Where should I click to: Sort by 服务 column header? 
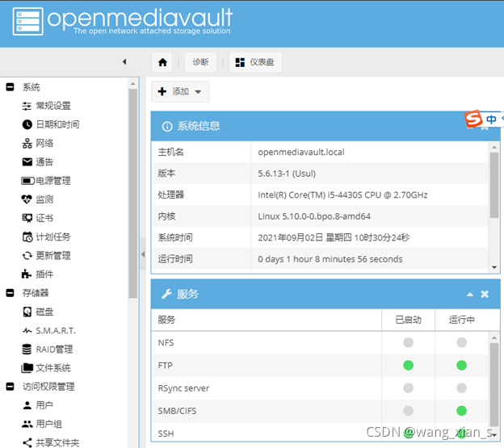267,320
